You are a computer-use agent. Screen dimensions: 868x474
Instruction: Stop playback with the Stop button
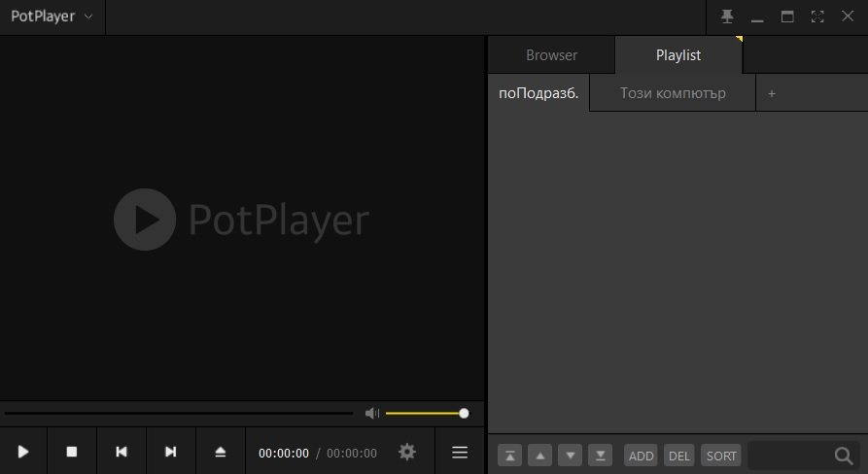72,452
